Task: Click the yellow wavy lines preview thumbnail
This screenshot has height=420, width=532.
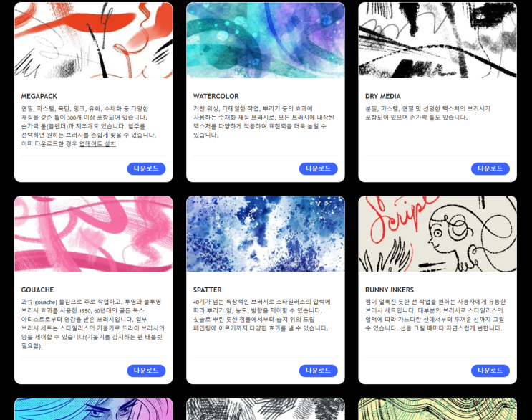Action: click(437, 409)
